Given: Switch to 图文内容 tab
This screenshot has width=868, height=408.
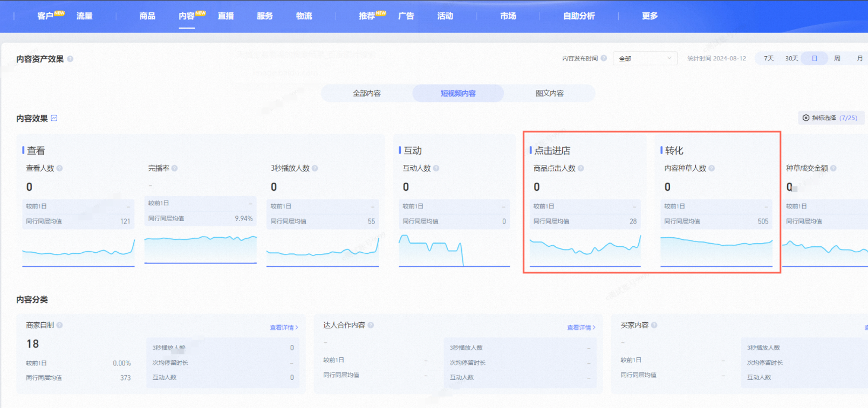Looking at the screenshot, I should tap(550, 93).
